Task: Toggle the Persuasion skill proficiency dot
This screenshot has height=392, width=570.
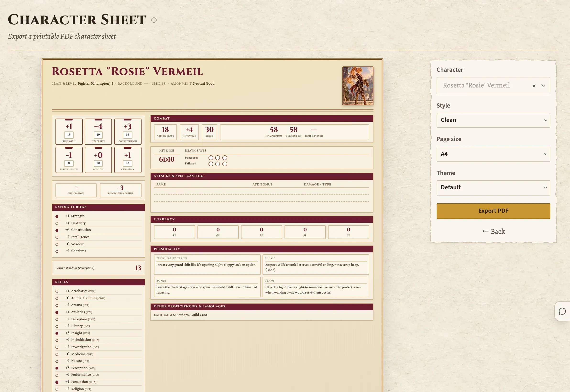Action: (x=57, y=382)
